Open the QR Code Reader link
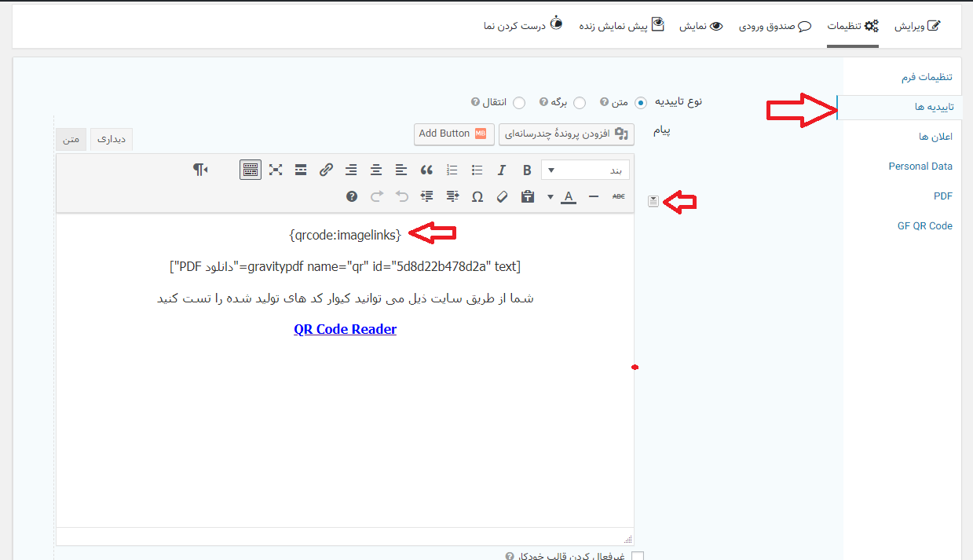This screenshot has width=973, height=560. [345, 329]
